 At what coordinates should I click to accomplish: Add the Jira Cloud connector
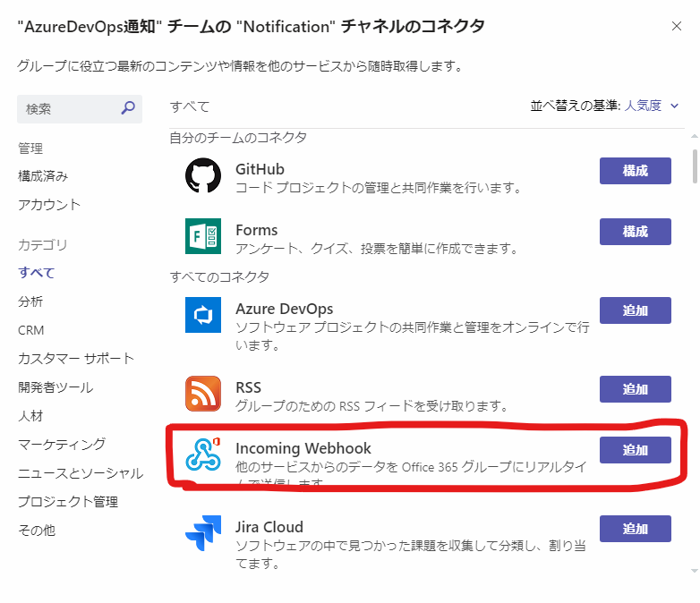click(x=635, y=529)
